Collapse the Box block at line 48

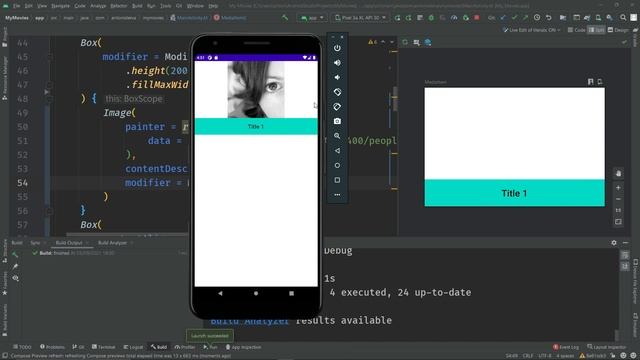pos(49,99)
